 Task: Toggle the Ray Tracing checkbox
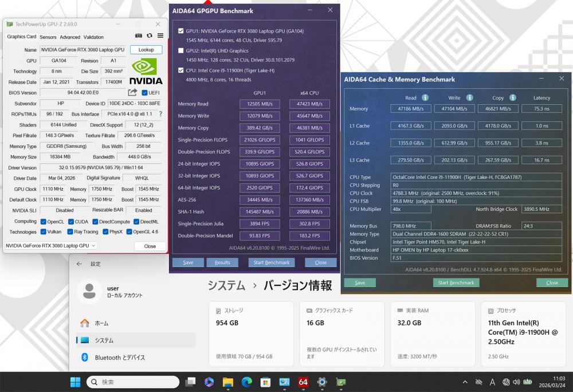(x=70, y=232)
